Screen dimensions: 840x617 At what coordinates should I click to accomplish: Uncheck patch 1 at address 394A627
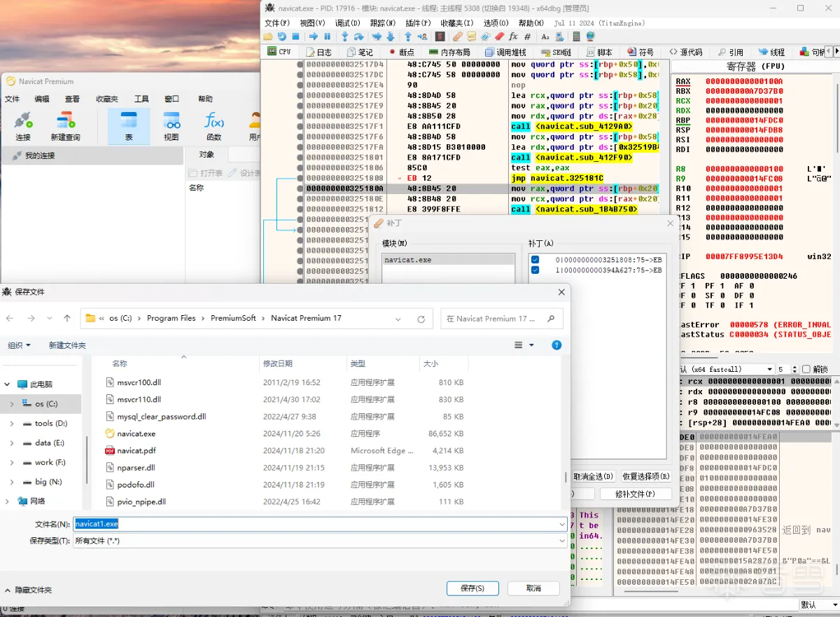pyautogui.click(x=535, y=270)
